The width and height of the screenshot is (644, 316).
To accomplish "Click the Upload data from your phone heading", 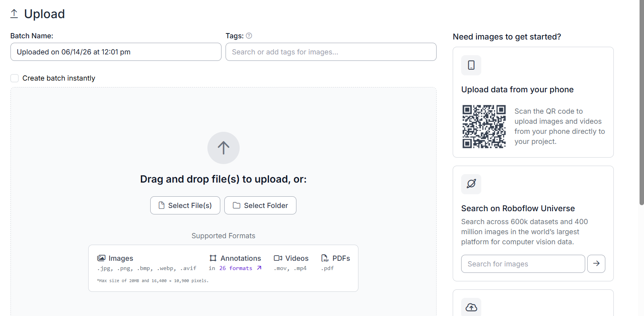I will 518,89.
